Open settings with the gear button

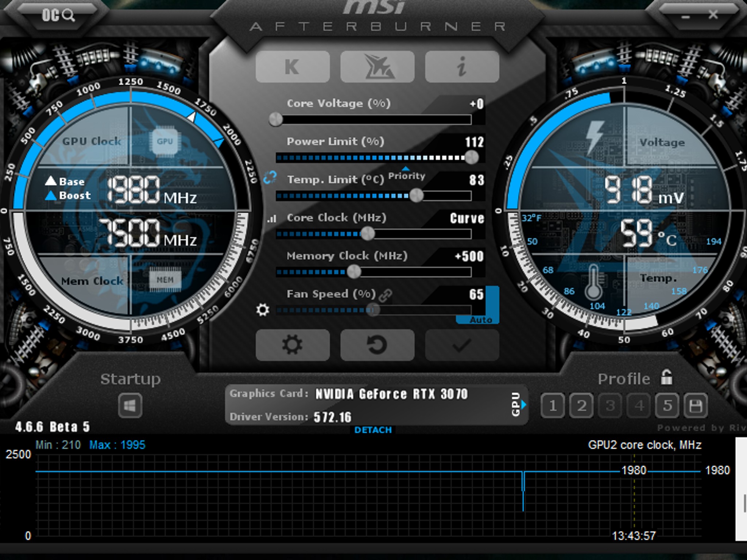[293, 345]
